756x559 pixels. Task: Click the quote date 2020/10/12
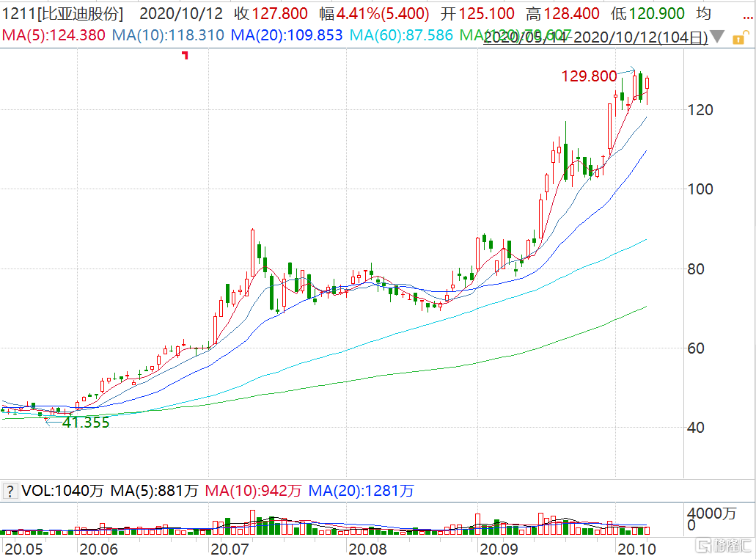[x=181, y=13]
